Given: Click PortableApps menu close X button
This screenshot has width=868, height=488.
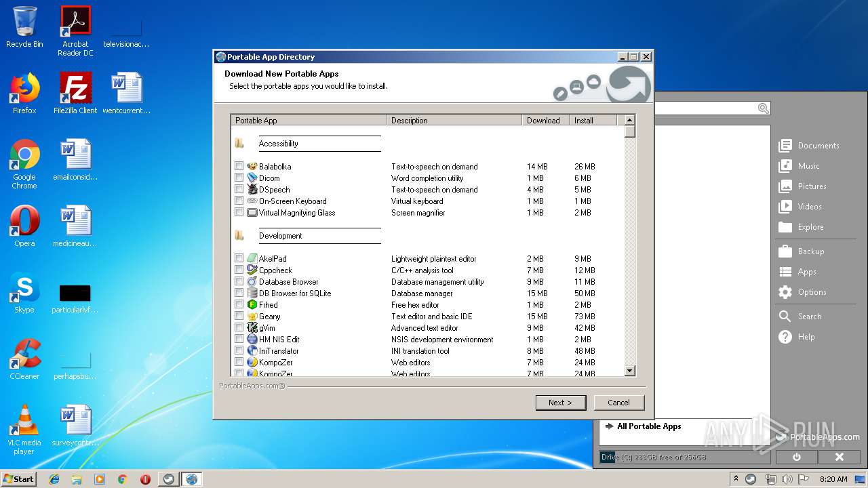Looking at the screenshot, I should tap(839, 457).
